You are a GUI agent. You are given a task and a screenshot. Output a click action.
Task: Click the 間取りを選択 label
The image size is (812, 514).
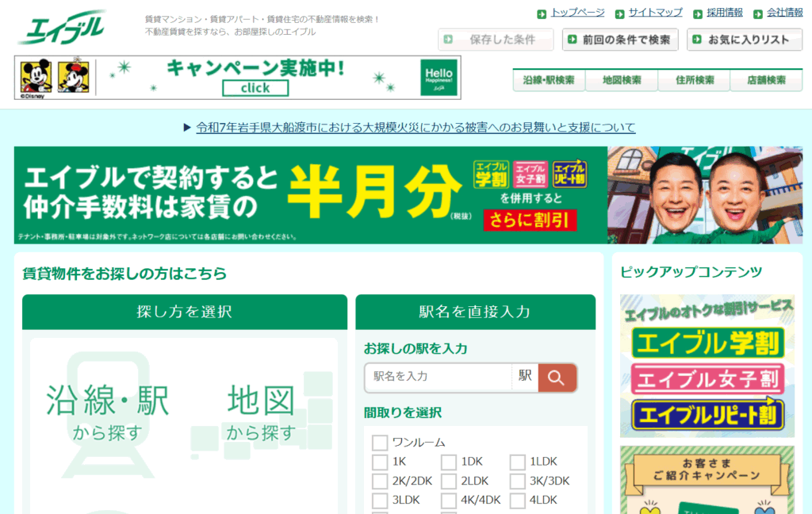(402, 413)
